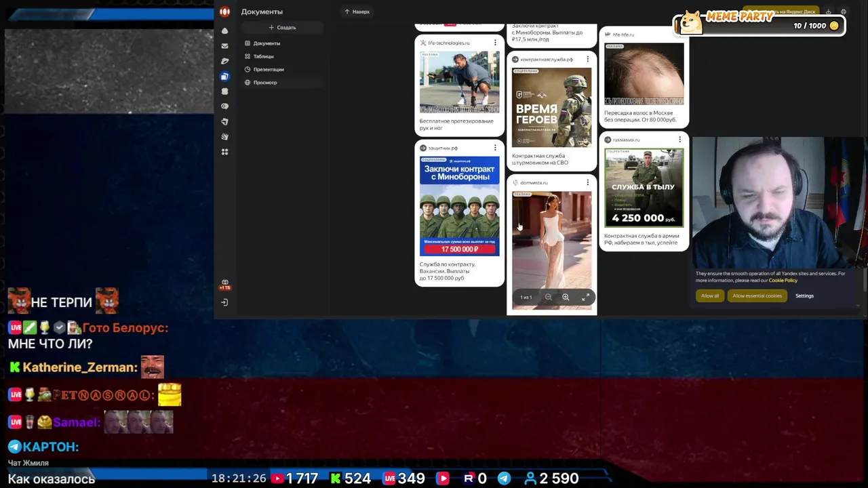Click the Rutube R icon in status bar
Screen dimensions: 868x488
469,479
